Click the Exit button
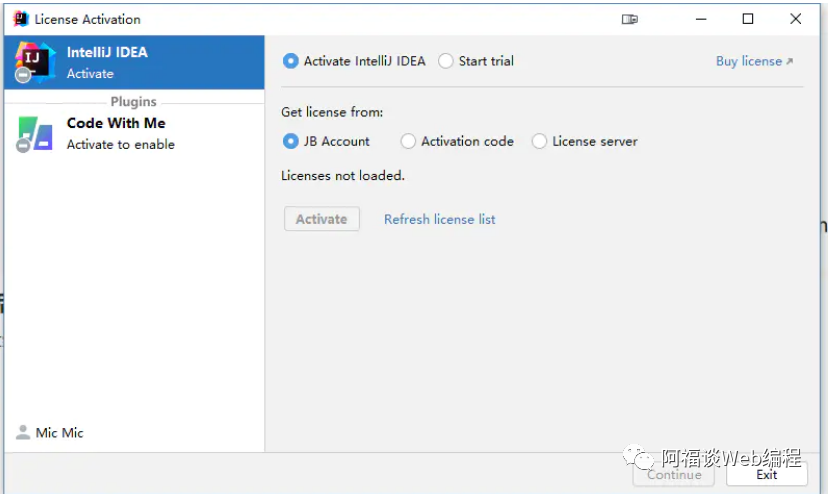Screen dimensions: 828x494 (766, 474)
